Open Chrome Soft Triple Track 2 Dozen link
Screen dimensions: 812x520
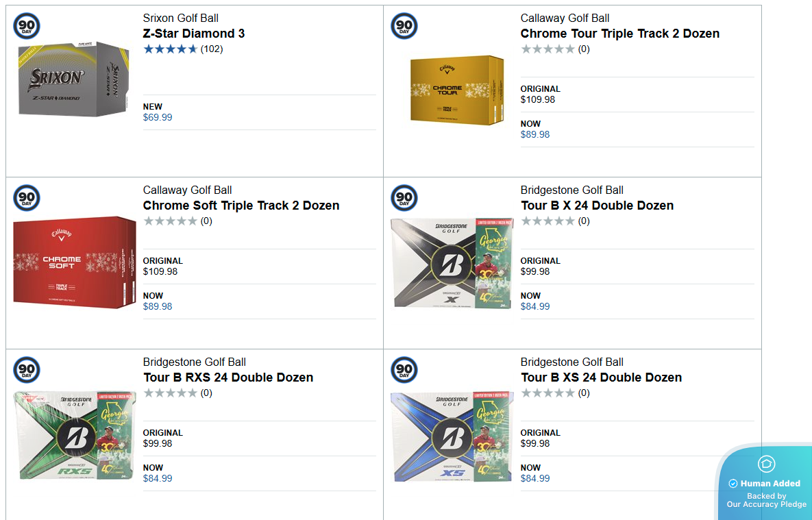(x=241, y=206)
